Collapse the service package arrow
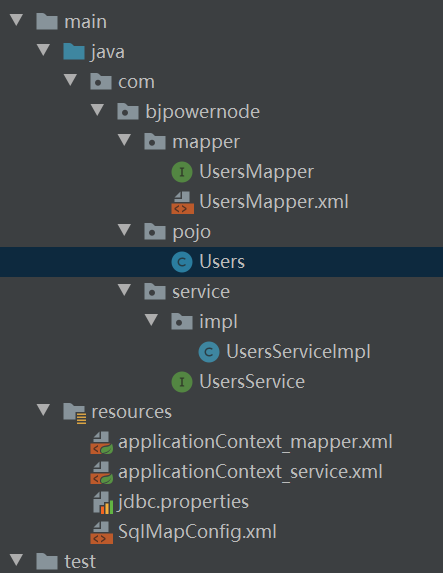 (x=125, y=289)
